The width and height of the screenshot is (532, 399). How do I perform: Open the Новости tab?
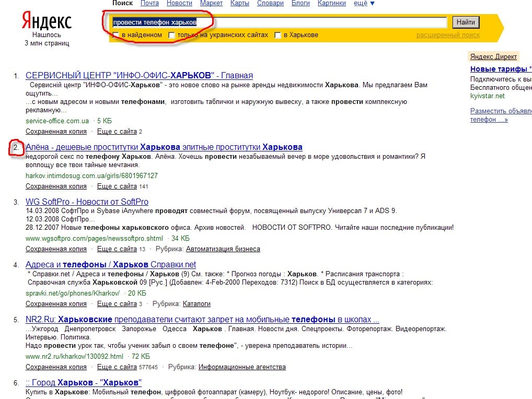[179, 3]
